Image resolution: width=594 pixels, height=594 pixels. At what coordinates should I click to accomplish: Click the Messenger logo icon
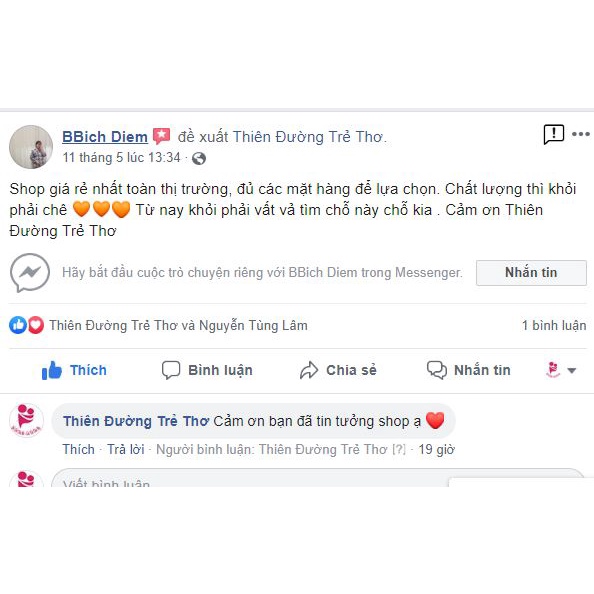coord(30,273)
